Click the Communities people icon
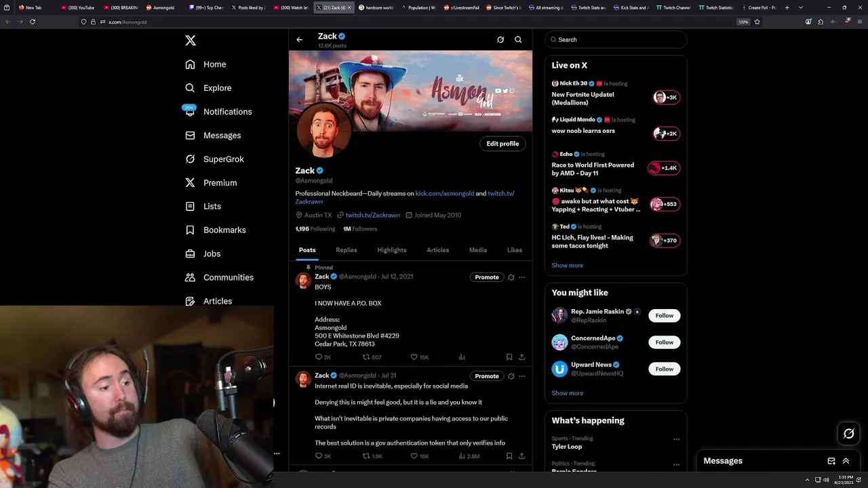 (191, 277)
